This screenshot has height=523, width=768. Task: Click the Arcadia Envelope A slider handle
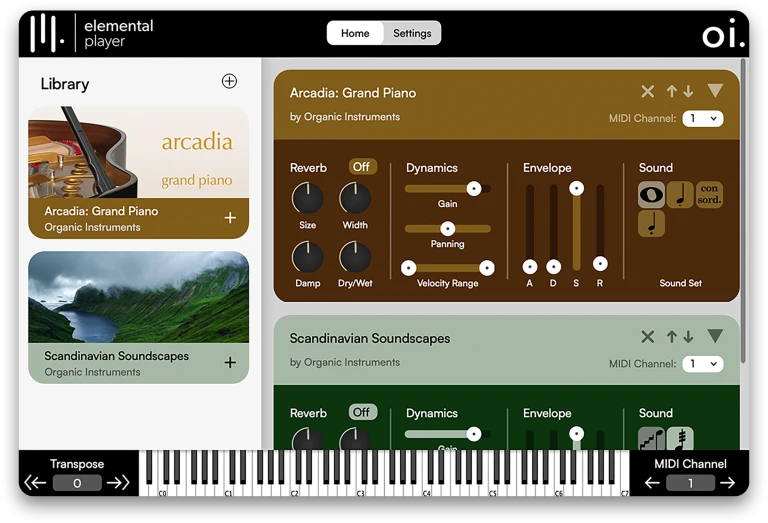(x=529, y=267)
